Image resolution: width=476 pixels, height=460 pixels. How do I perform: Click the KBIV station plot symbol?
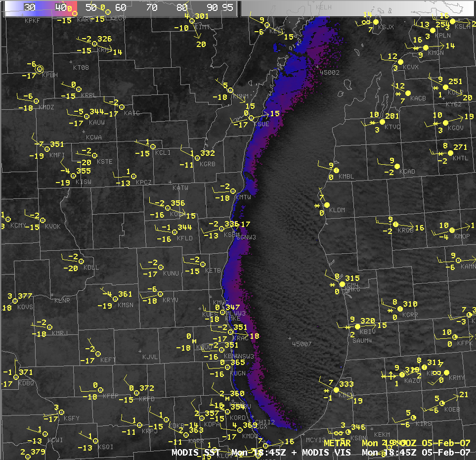click(357, 326)
